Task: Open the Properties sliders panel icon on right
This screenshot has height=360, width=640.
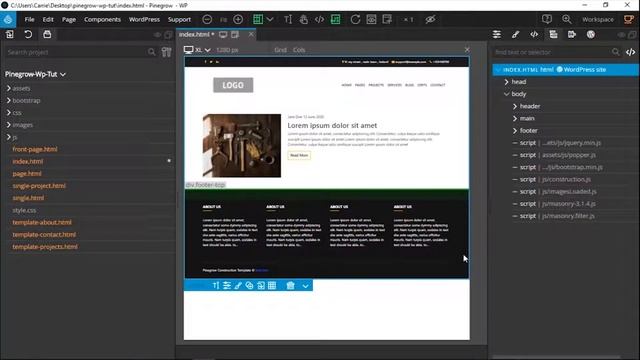Action: point(497,35)
